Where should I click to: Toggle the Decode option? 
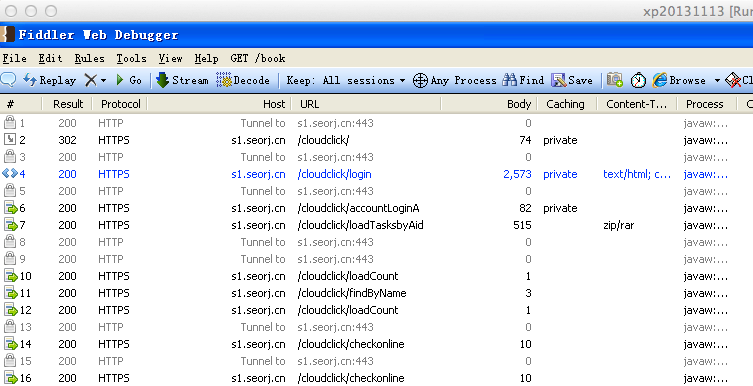243,80
